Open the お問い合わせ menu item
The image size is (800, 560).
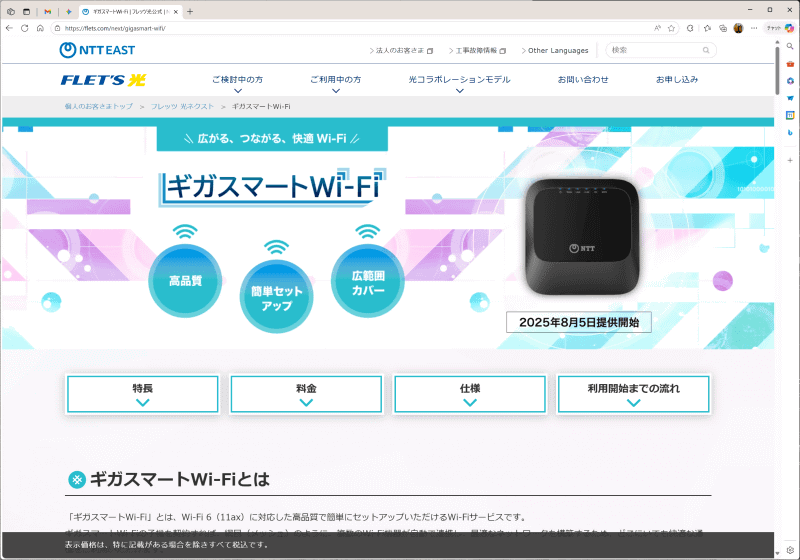[x=583, y=80]
